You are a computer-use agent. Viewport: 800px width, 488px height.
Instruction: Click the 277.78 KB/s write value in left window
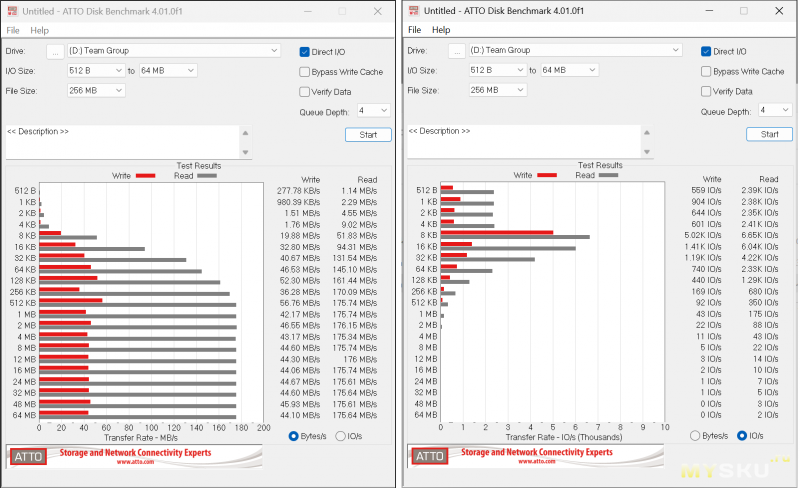tap(298, 191)
